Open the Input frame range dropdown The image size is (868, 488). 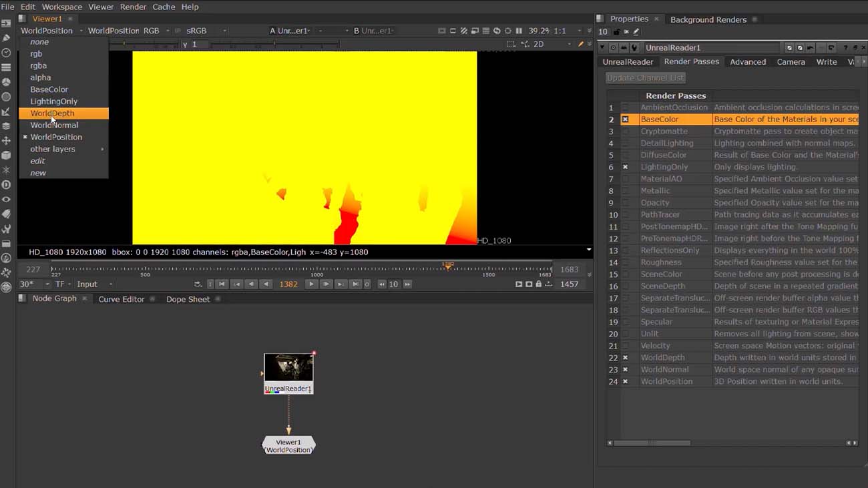[95, 284]
